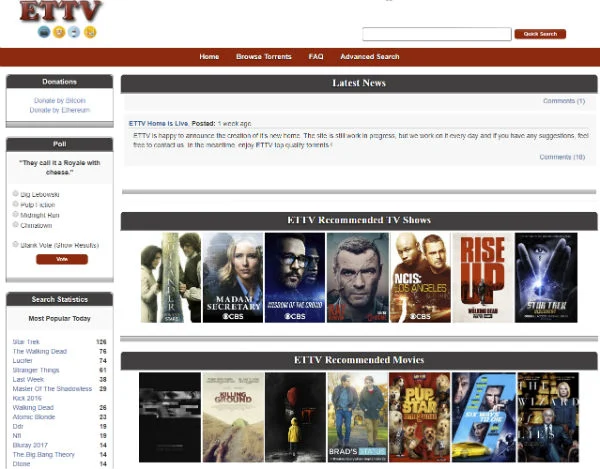The height and width of the screenshot is (469, 600).
Task: Open Donate by Ethereum link
Action: 60,110
